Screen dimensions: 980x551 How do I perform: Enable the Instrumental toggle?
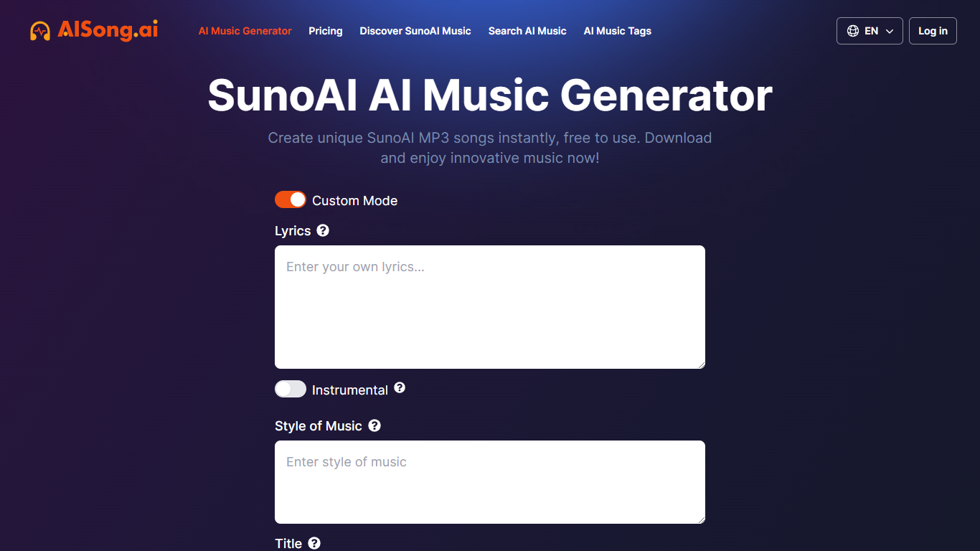[x=291, y=389]
